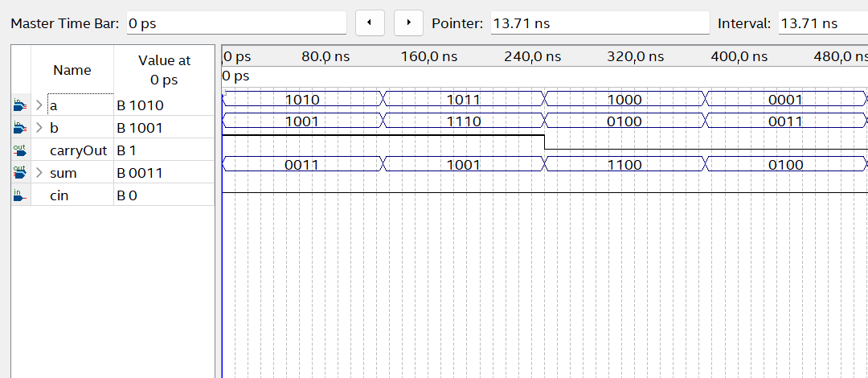
Task: Expand the bus signal a
Action: coord(39,105)
